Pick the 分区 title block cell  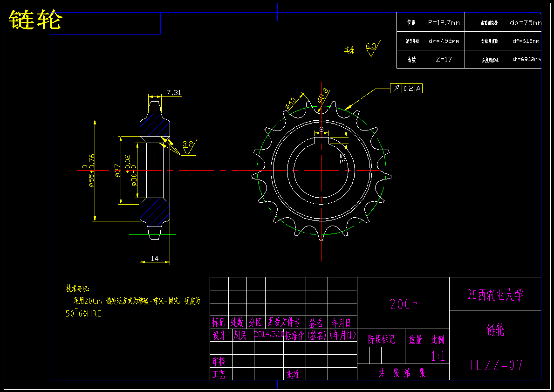(x=255, y=323)
